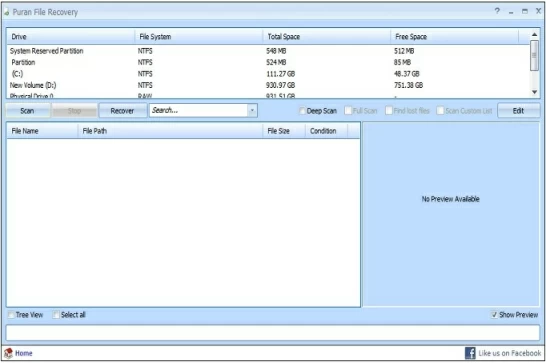Select the System Reserved Partition drive row

[268, 51]
